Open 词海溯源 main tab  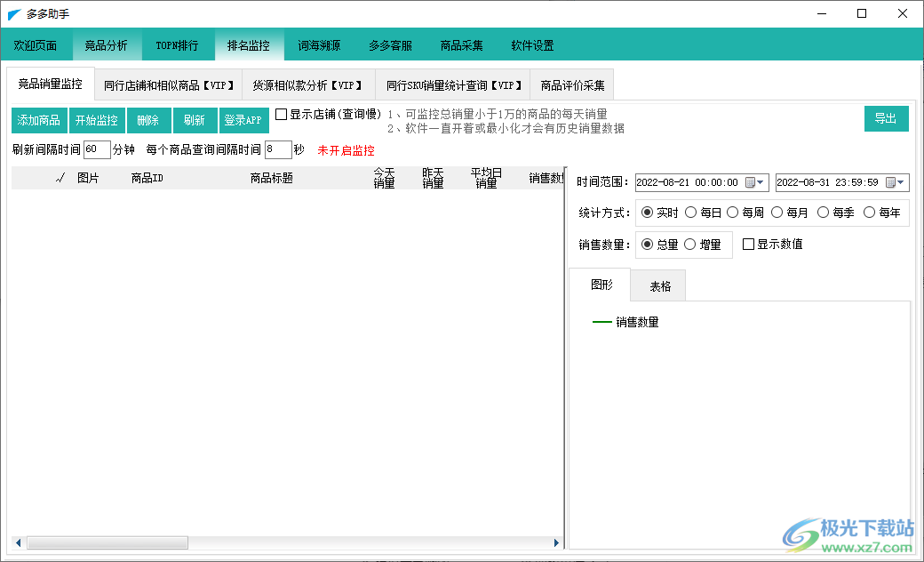coord(319,45)
